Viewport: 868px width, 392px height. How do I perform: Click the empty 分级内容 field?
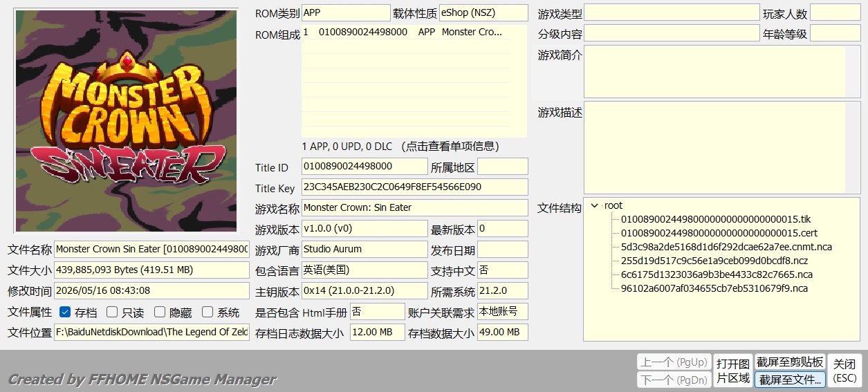click(x=672, y=33)
